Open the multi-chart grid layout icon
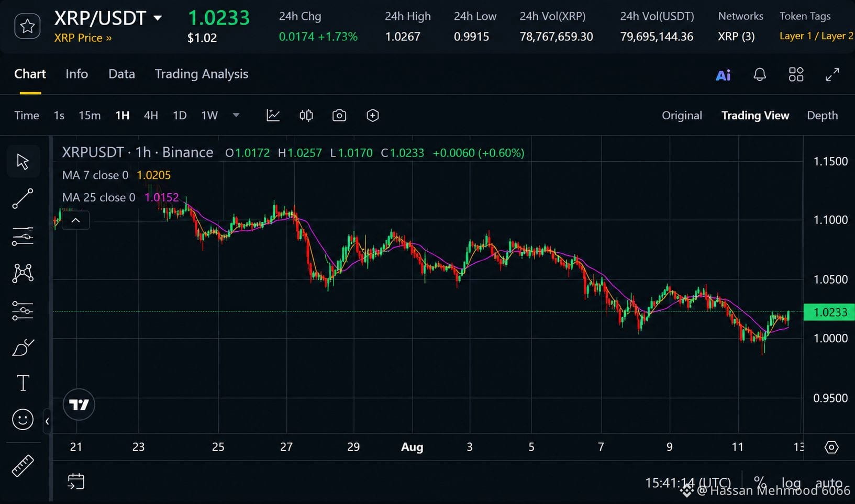This screenshot has width=855, height=504. point(796,74)
